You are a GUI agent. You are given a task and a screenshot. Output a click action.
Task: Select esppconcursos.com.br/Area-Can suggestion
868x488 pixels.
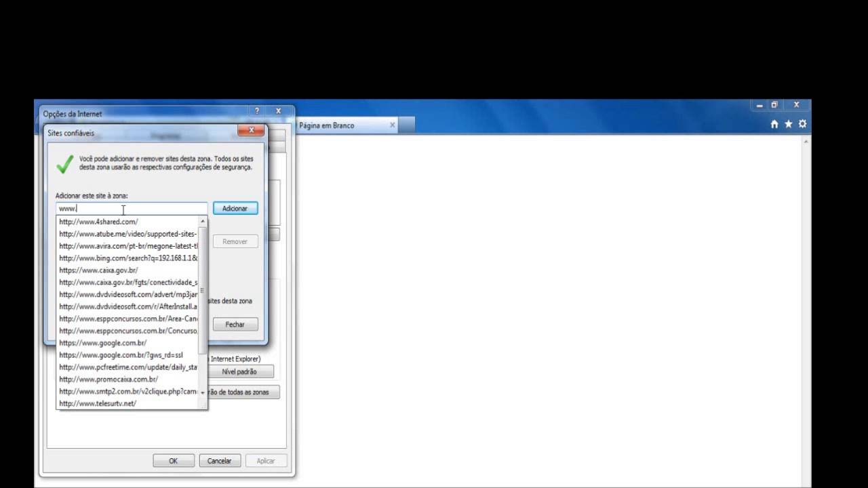(127, 319)
